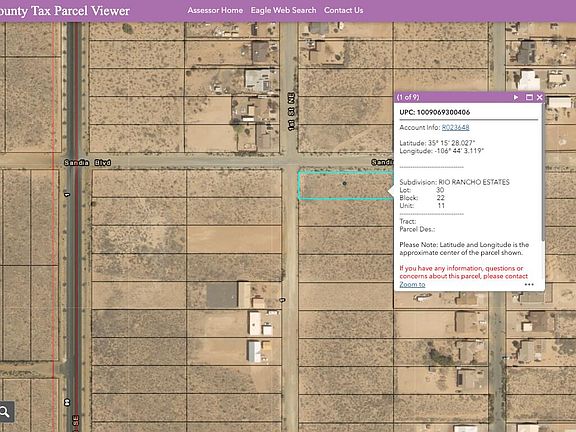Viewport: 576px width, 432px height.
Task: Click the popup vertical scrollbar
Action: pyautogui.click(x=543, y=173)
